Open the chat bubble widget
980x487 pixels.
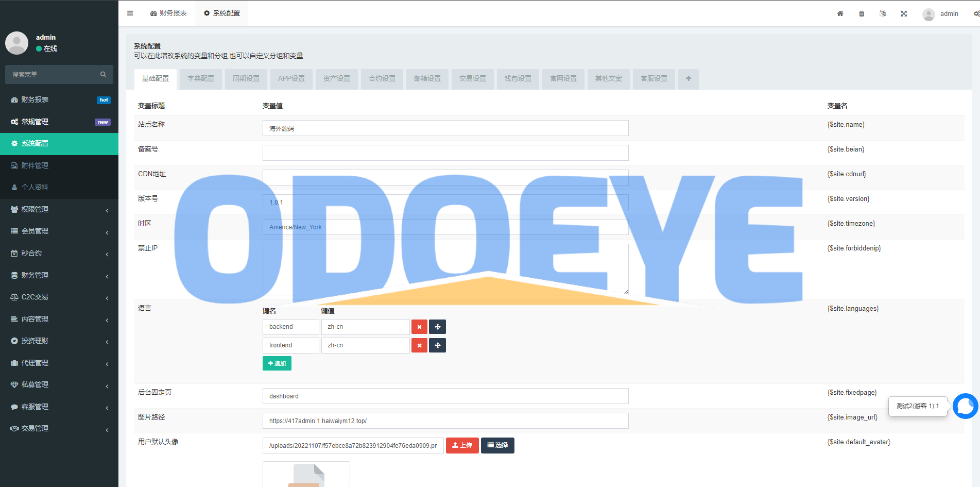pos(965,406)
